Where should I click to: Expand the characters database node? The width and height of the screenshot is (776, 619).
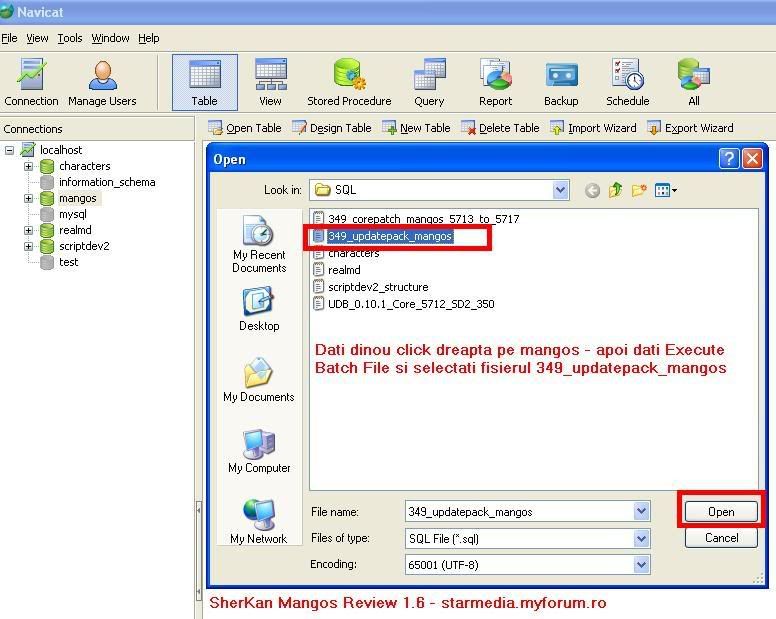(29, 166)
